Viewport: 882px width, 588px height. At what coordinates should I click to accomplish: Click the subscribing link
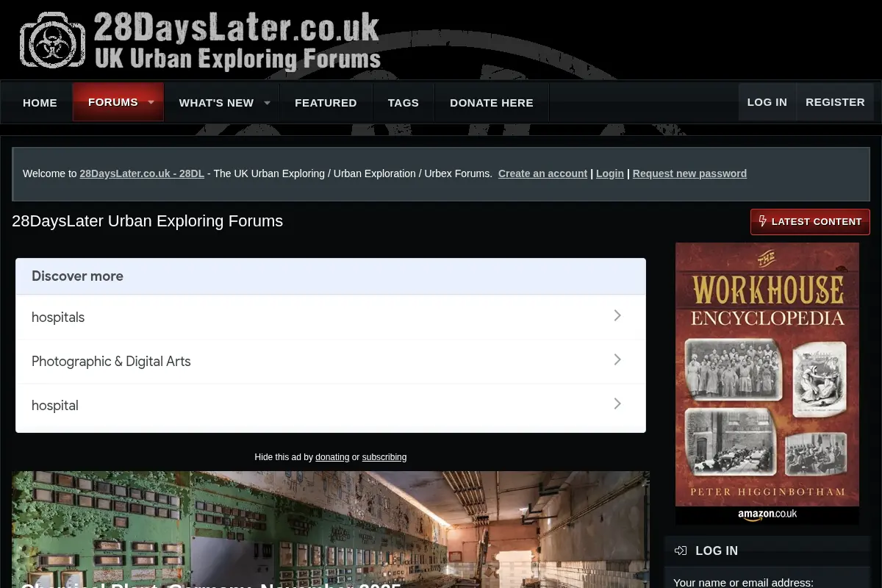(x=384, y=457)
